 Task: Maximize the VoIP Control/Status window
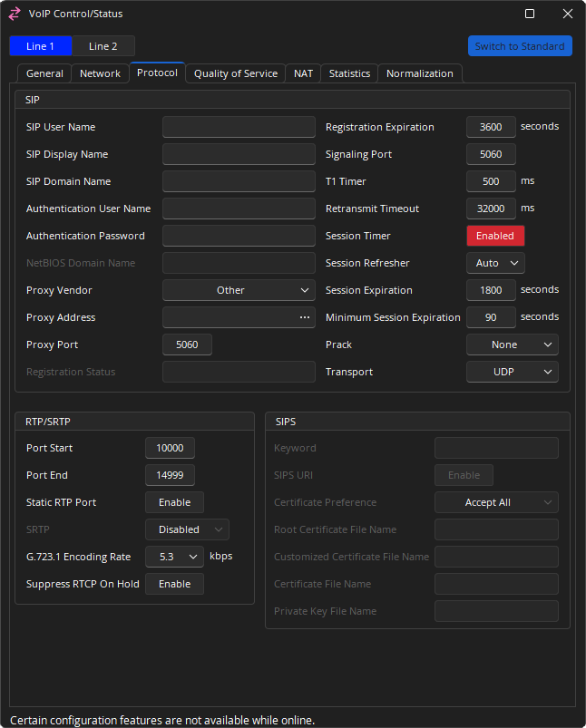pyautogui.click(x=530, y=14)
